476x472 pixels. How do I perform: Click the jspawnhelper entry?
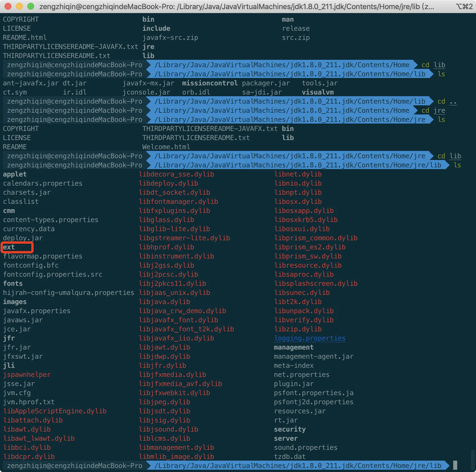click(x=27, y=375)
